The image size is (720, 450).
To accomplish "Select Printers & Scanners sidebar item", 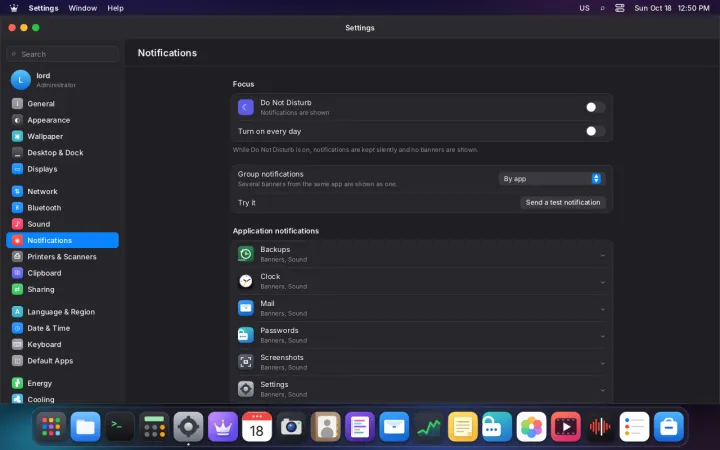I will click(x=62, y=257).
